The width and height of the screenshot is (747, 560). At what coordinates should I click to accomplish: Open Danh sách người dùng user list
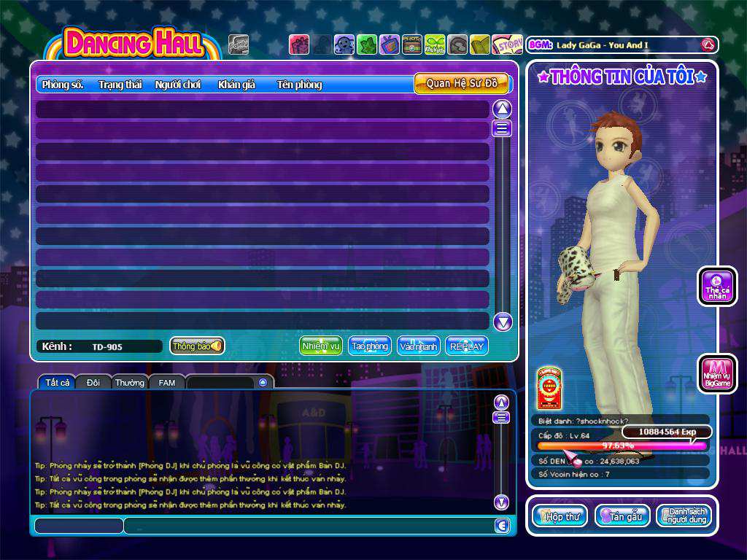[684, 516]
